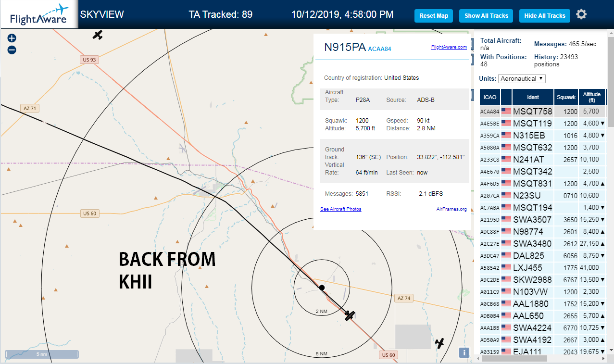Select the SWA3480 aircraft row
The height and width of the screenshot is (364, 614).
pos(543,243)
